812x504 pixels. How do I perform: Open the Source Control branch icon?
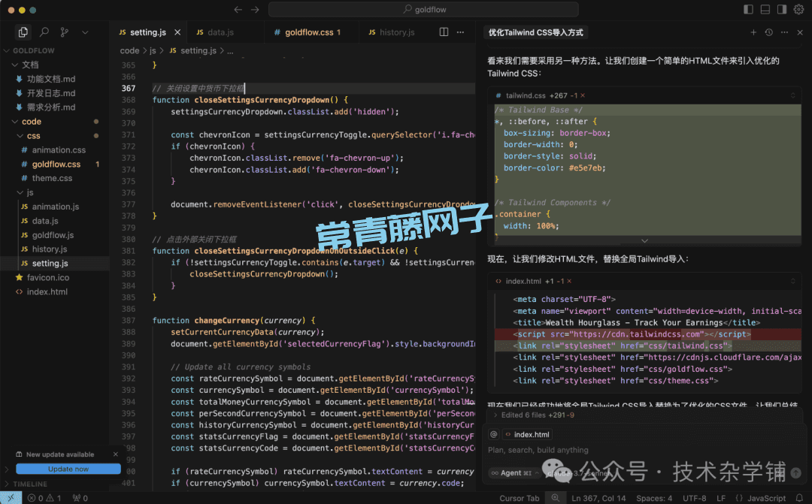[x=64, y=32]
